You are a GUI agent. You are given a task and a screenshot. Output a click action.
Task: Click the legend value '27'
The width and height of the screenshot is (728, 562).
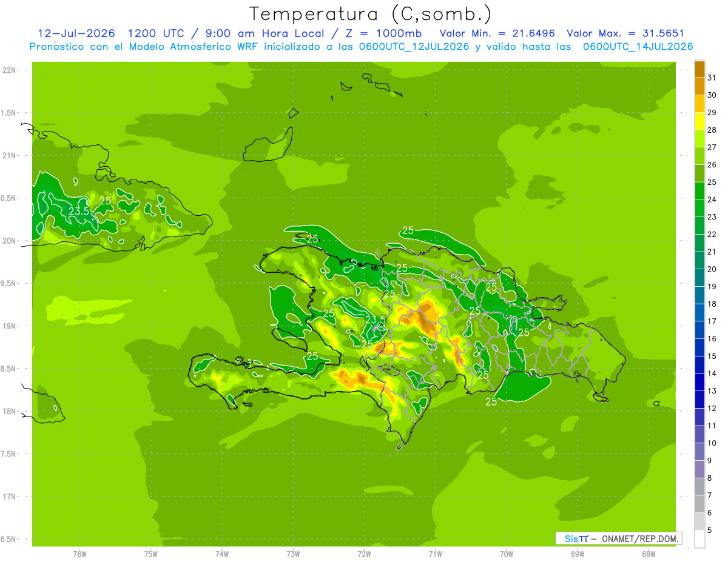point(712,147)
